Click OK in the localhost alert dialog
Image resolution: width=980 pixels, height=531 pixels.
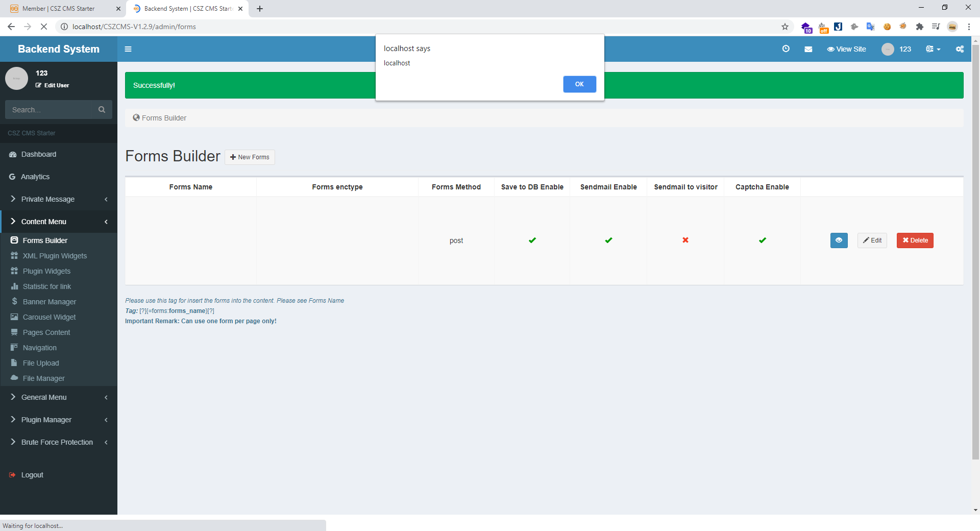[x=579, y=84]
